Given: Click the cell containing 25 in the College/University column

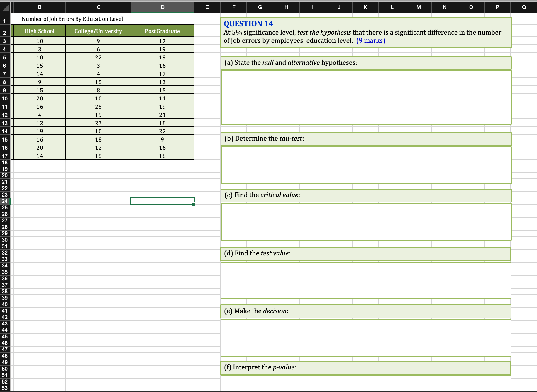Looking at the screenshot, I should [x=98, y=107].
